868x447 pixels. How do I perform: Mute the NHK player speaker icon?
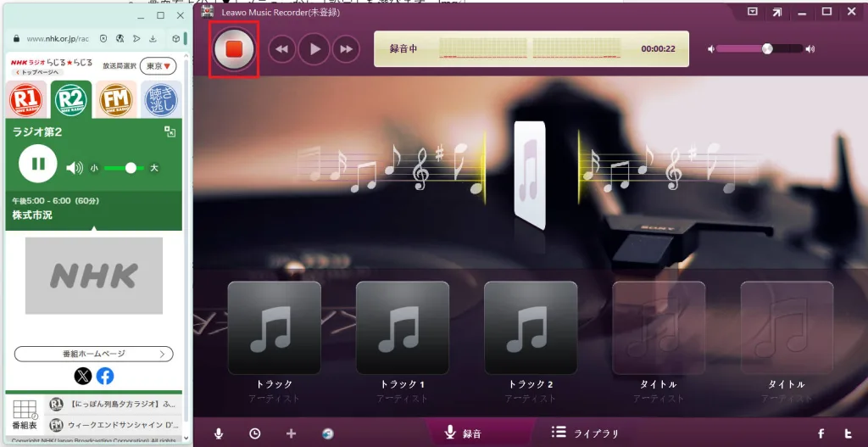click(75, 168)
